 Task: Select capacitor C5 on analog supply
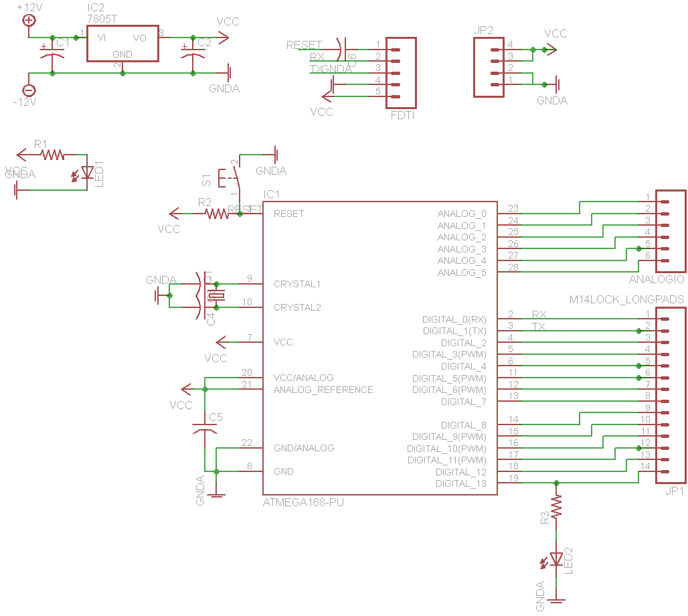click(205, 429)
